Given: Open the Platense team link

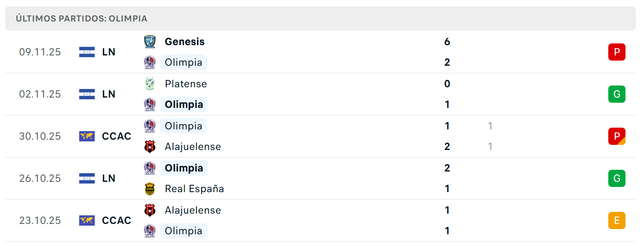Looking at the screenshot, I should [x=186, y=84].
